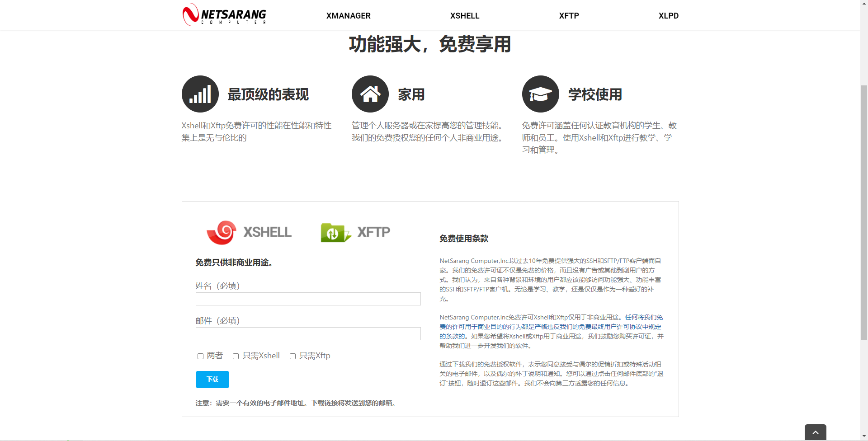Focus the 姓名 (必填) name field
This screenshot has height=441, width=868.
point(308,299)
